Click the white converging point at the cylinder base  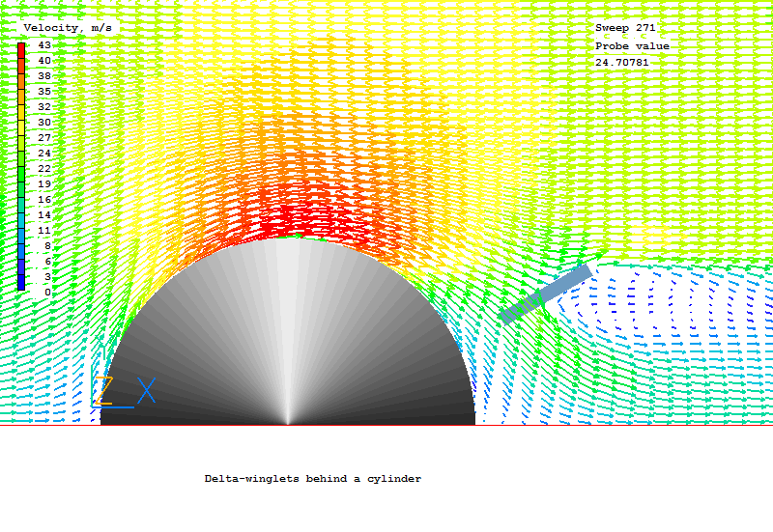[x=288, y=421]
